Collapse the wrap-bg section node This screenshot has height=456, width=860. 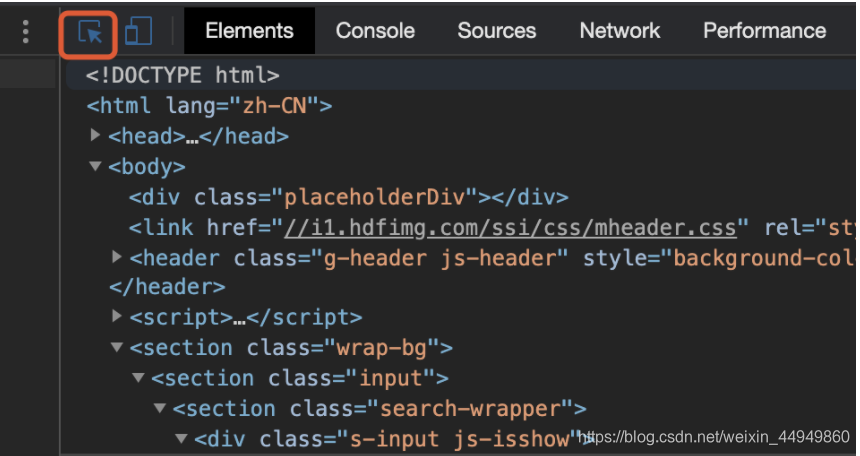(x=116, y=347)
